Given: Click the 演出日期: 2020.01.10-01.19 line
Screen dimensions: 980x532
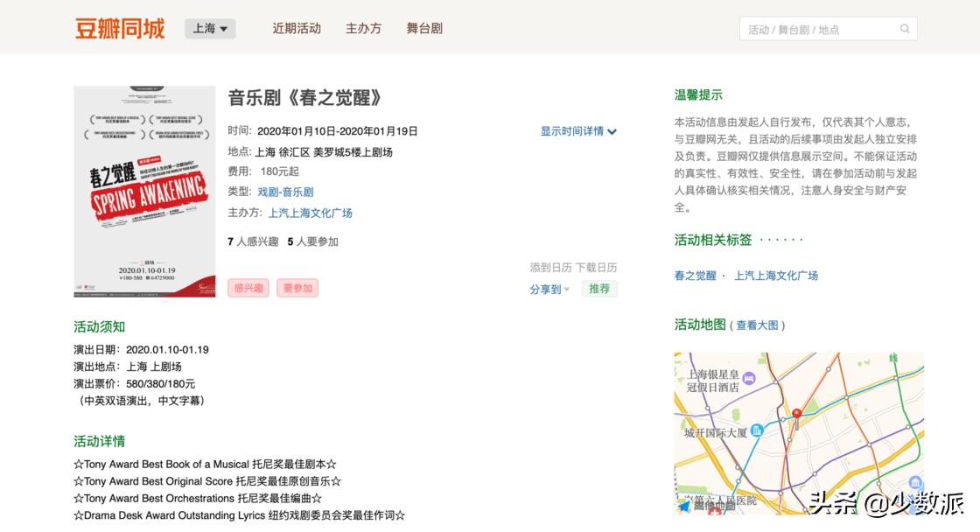Looking at the screenshot, I should [x=141, y=350].
